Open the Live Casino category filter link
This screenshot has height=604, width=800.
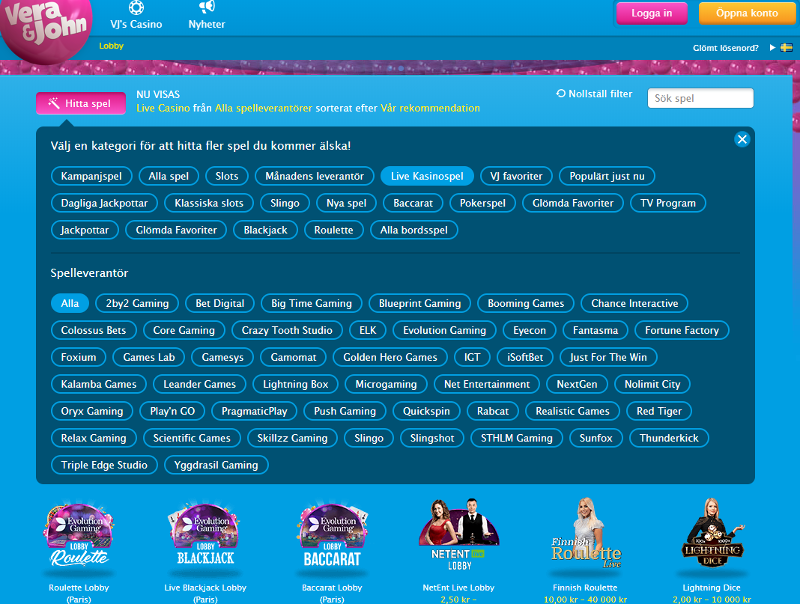[163, 108]
